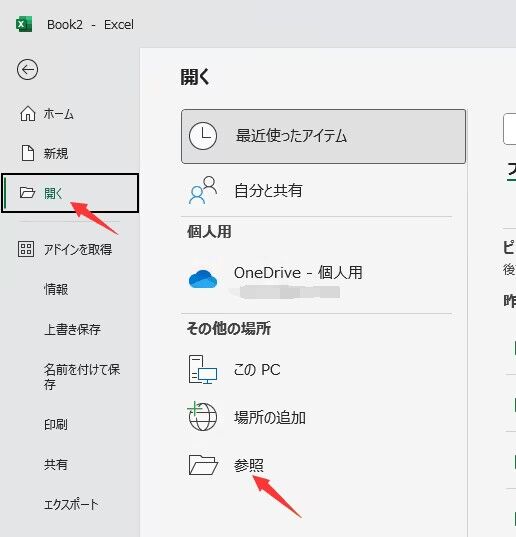Click the open folder icon beside 開く

pos(27,193)
